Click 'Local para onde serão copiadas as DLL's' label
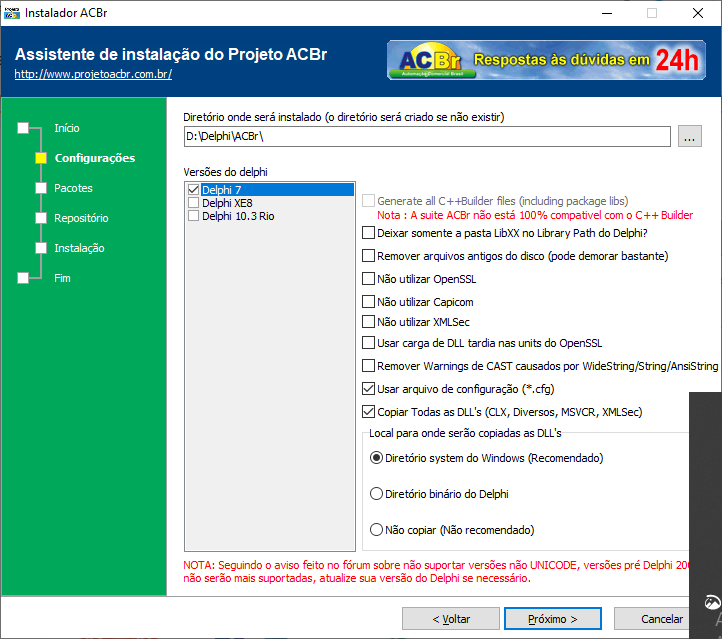This screenshot has height=639, width=722. point(465,433)
